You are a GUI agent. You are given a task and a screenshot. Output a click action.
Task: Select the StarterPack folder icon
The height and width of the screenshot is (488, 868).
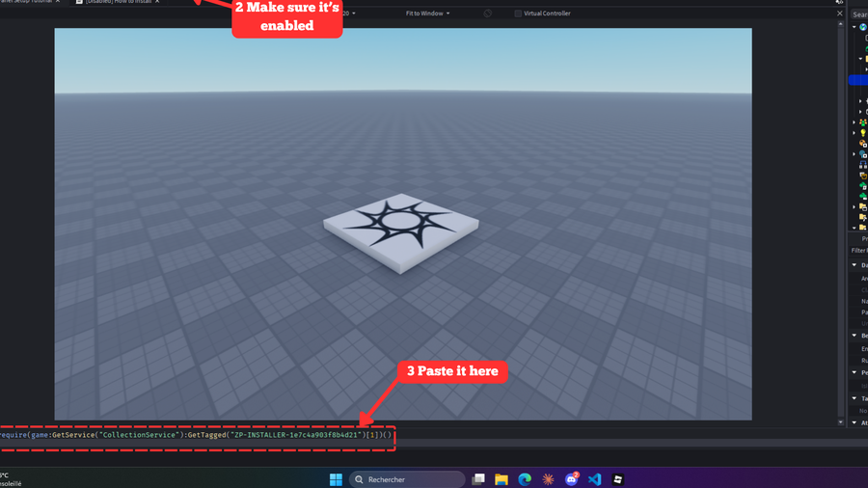pos(863,217)
